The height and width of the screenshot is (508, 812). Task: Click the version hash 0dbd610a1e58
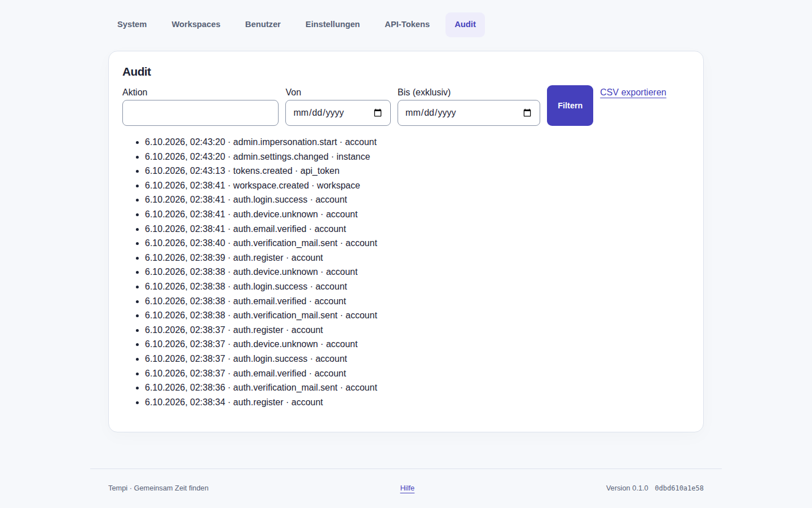coord(679,488)
